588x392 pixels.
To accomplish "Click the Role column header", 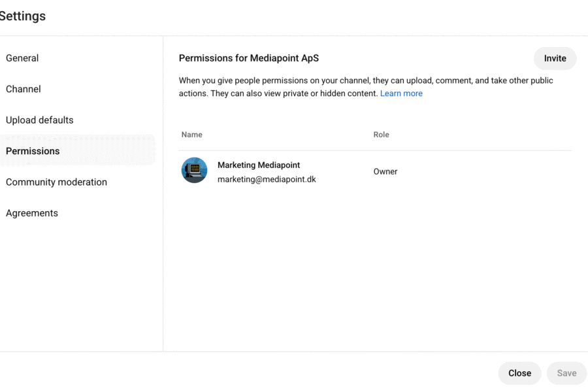I will click(x=381, y=135).
